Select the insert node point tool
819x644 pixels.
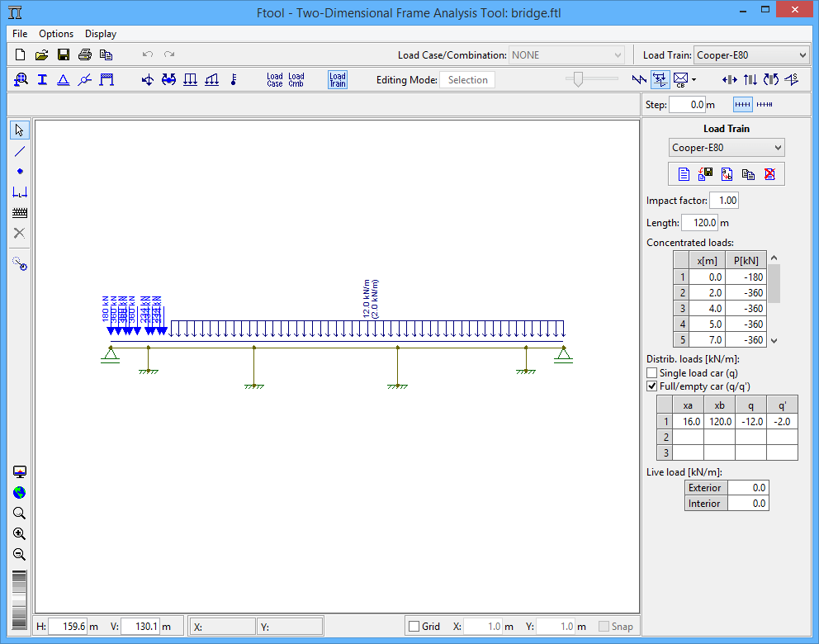tap(19, 171)
